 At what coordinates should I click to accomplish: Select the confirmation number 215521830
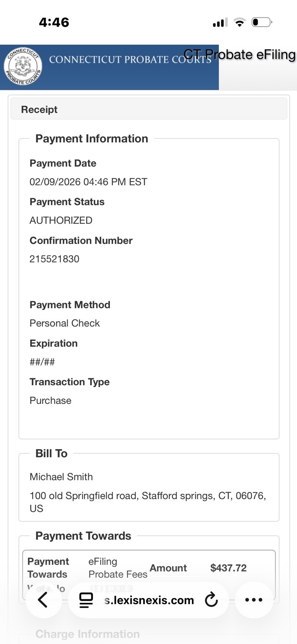click(54, 259)
